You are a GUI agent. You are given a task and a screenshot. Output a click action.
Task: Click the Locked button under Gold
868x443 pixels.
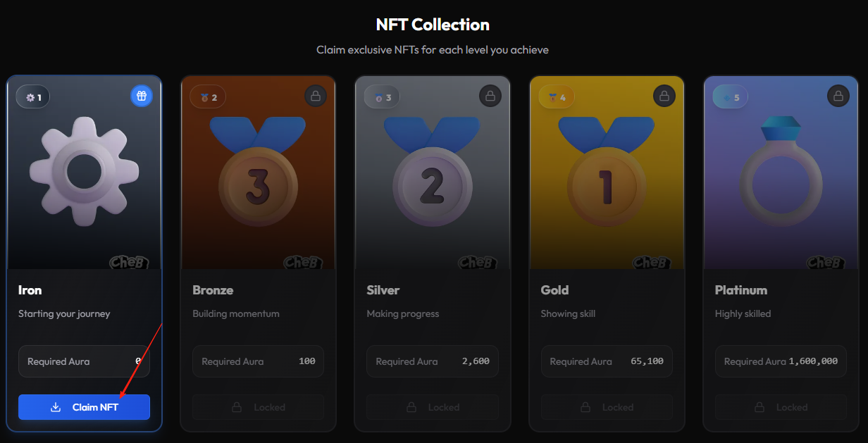coord(607,407)
